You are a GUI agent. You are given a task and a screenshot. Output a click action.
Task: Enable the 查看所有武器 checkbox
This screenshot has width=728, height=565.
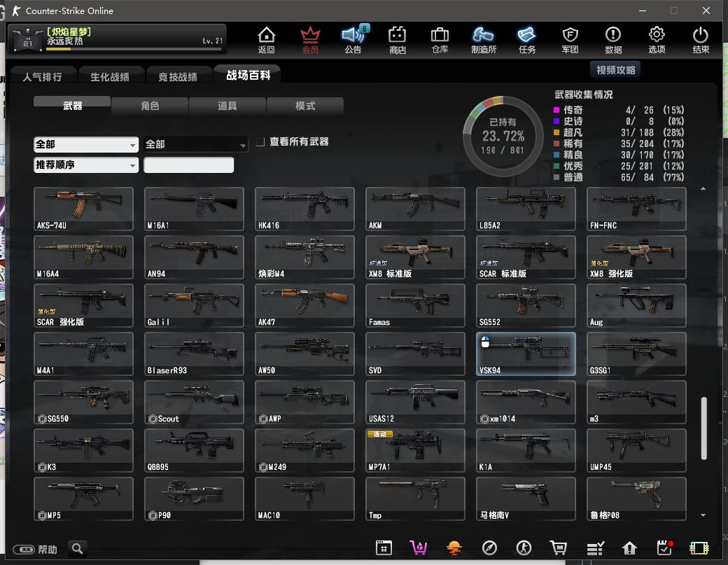point(260,142)
